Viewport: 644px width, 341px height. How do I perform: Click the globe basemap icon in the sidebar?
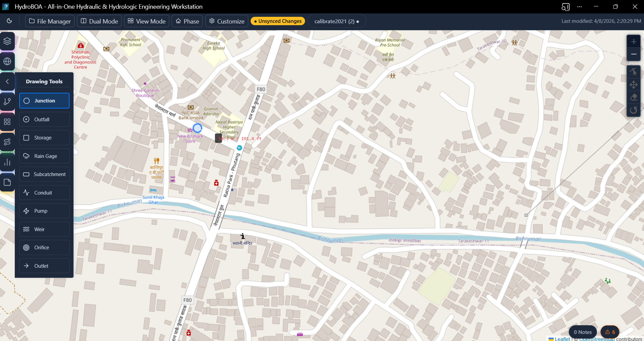coord(7,61)
